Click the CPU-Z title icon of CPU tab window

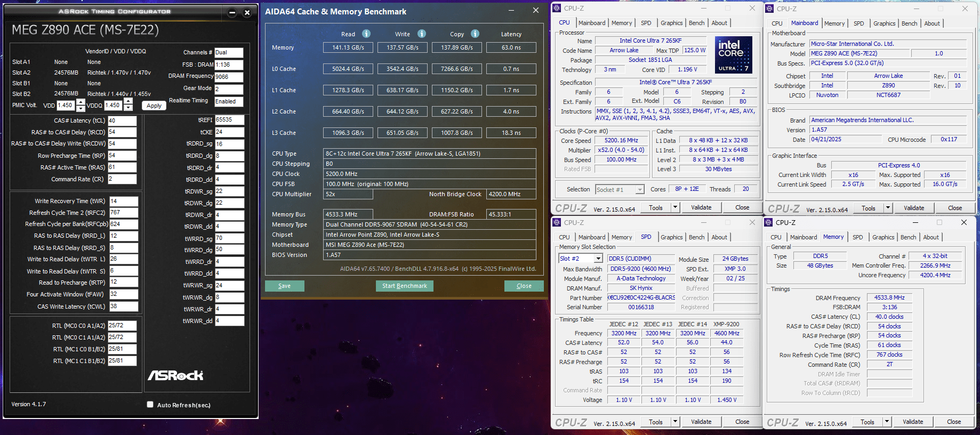pyautogui.click(x=557, y=8)
